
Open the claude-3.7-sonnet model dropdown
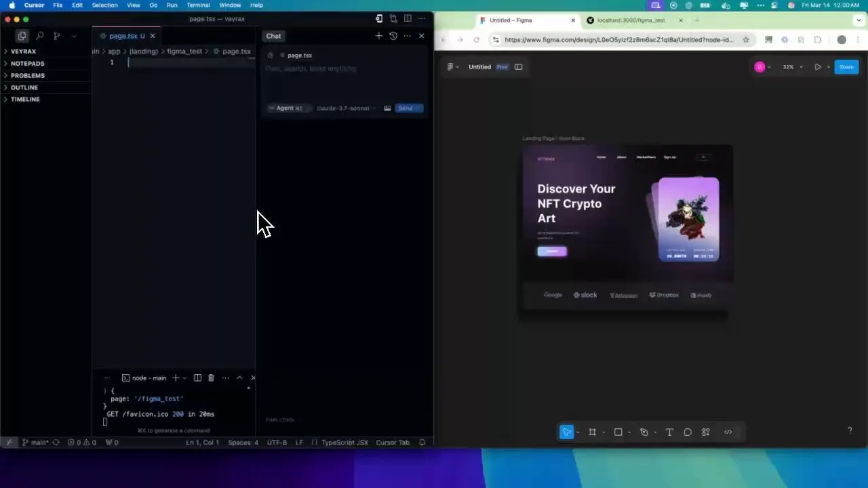click(x=343, y=108)
